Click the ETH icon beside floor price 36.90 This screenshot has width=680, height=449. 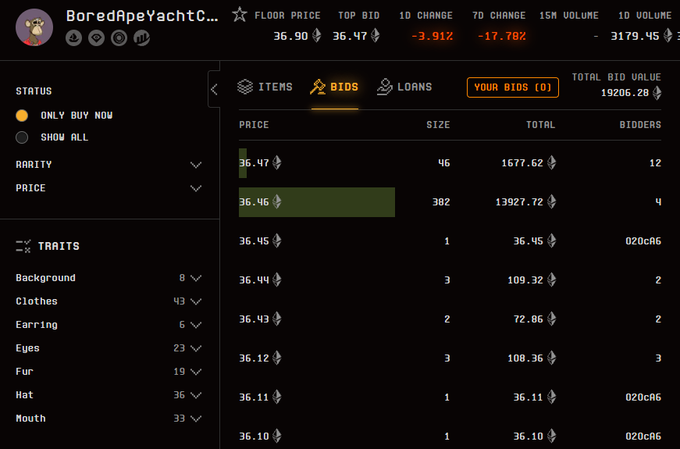(317, 36)
